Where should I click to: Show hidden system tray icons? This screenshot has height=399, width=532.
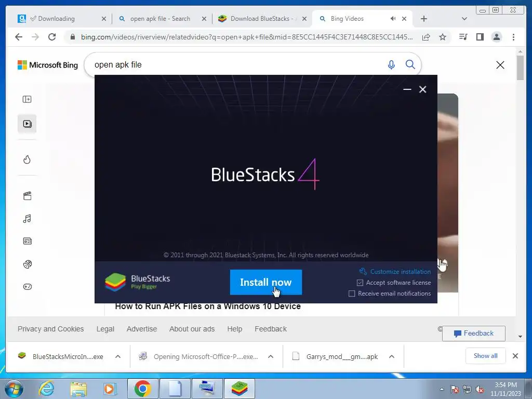442,389
